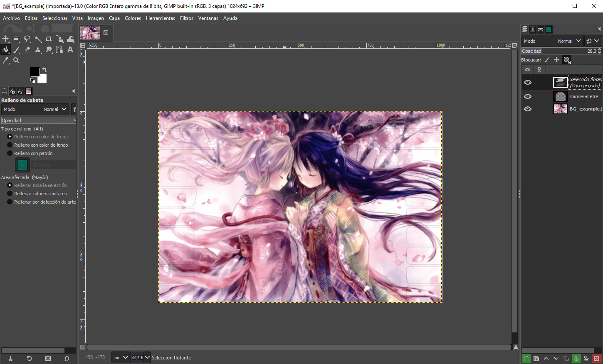Click the green fill pattern swatch
Screen dimensions: 603x364
(x=22, y=165)
